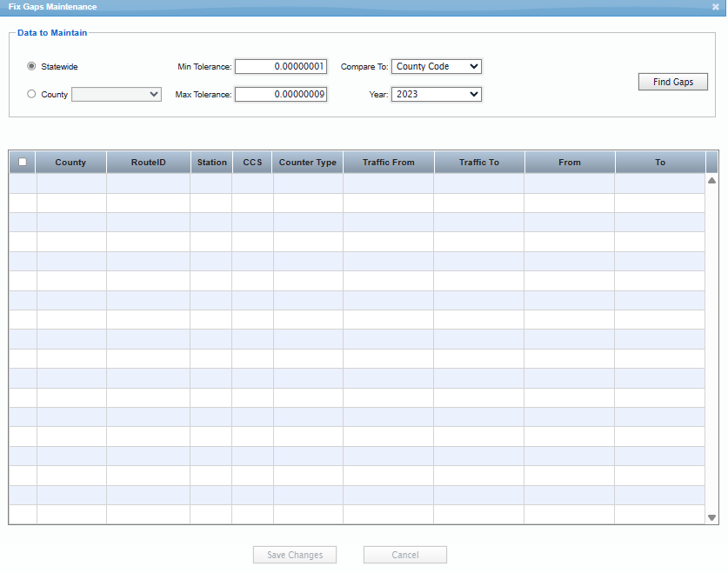728x573 pixels.
Task: Select the County radio button
Action: point(30,94)
